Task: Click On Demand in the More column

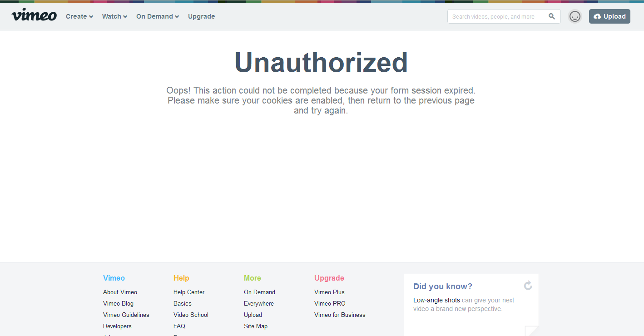Action: click(259, 292)
